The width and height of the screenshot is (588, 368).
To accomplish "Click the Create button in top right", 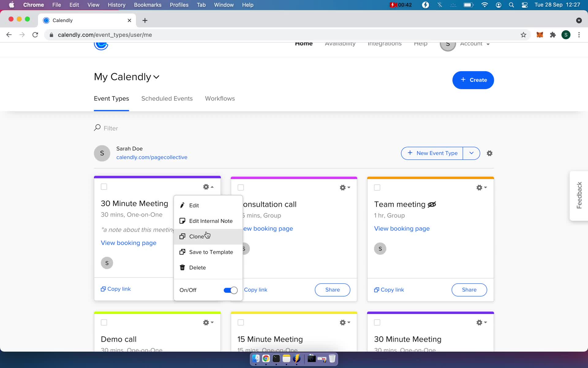I will click(x=473, y=80).
